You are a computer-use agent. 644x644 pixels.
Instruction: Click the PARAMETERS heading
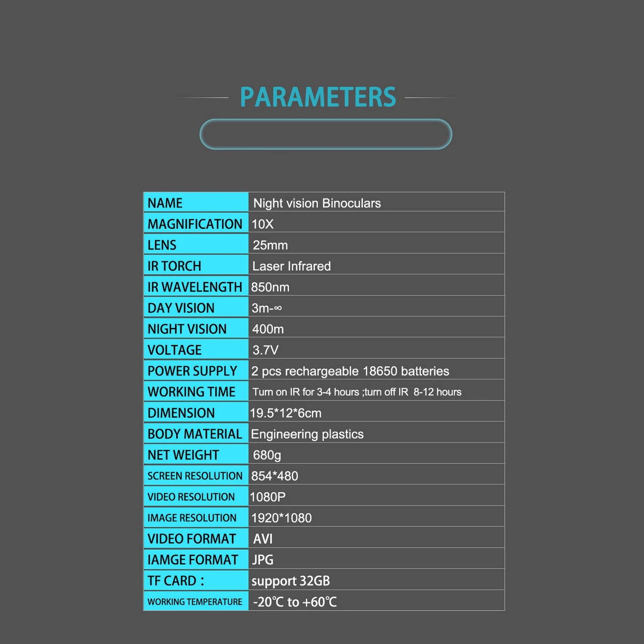(x=318, y=97)
